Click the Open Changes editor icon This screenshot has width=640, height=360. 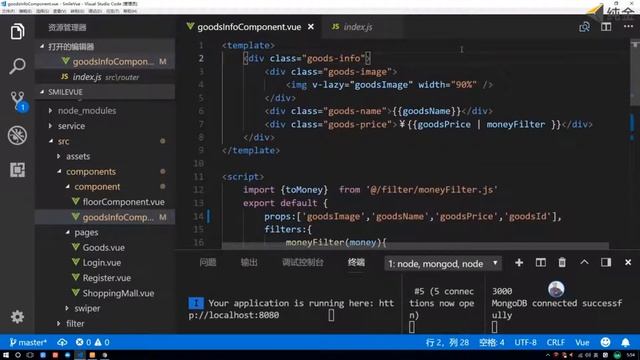coord(584,27)
